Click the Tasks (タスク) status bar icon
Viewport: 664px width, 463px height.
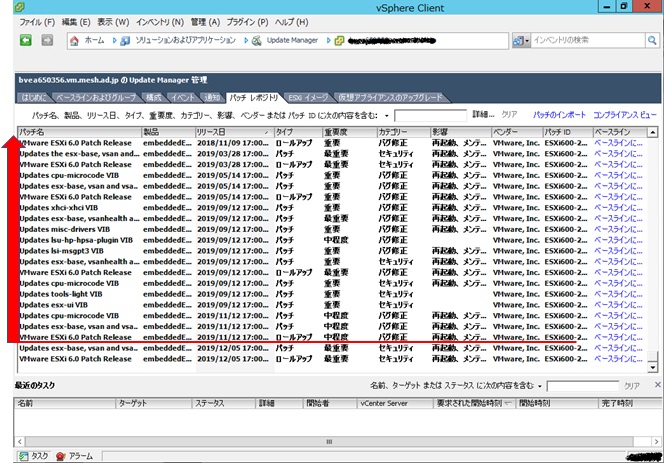coord(24,456)
